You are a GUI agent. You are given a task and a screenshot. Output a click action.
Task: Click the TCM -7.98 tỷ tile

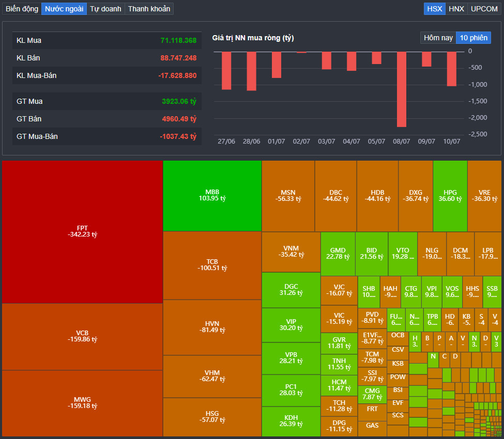[372, 357]
